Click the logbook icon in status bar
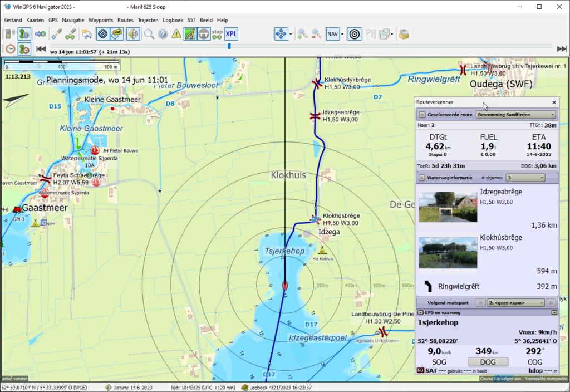 pyautogui.click(x=245, y=388)
